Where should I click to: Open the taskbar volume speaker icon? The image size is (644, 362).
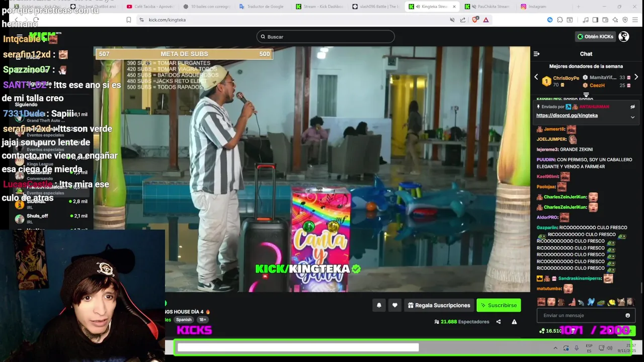coord(609,348)
